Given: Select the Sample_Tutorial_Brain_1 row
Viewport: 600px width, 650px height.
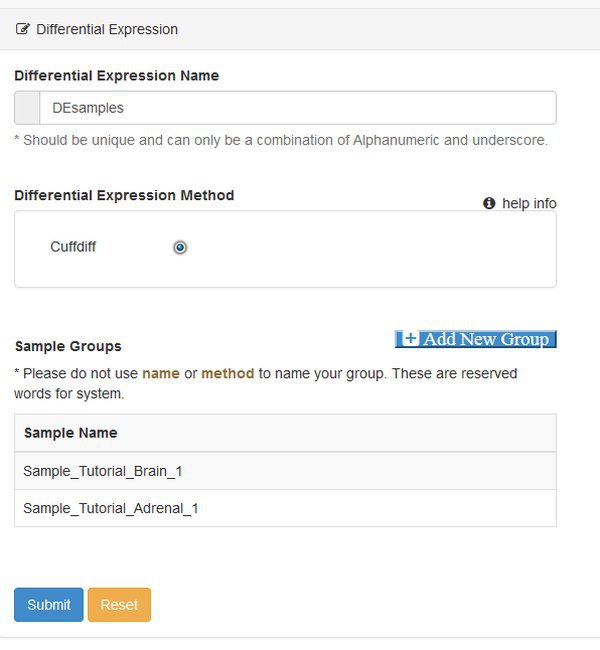Looking at the screenshot, I should click(285, 471).
